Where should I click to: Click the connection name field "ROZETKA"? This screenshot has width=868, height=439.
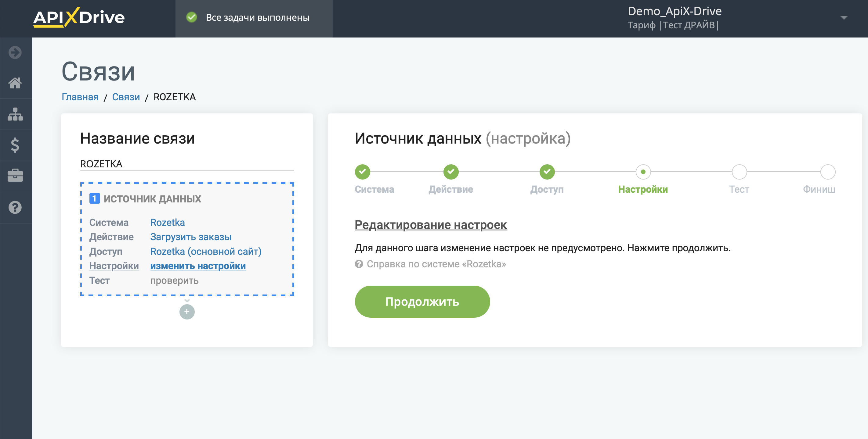(187, 164)
